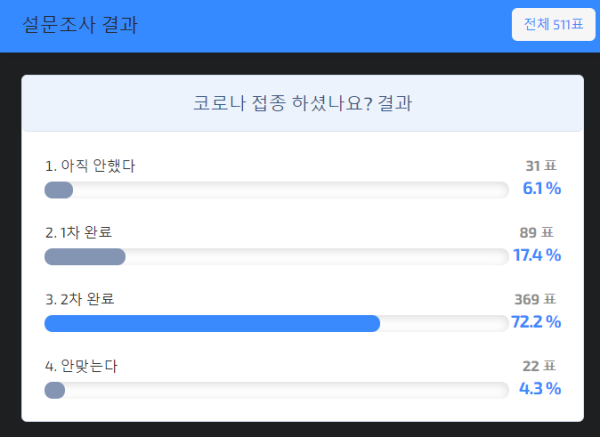Viewport: 600px width, 437px height.
Task: Click the 17.4 % percentage value
Action: click(537, 255)
